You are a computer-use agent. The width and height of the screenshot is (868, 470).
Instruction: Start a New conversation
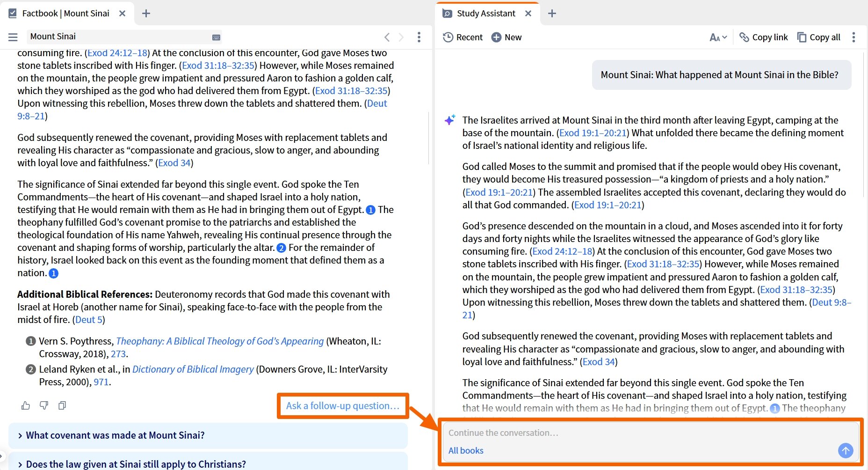506,37
